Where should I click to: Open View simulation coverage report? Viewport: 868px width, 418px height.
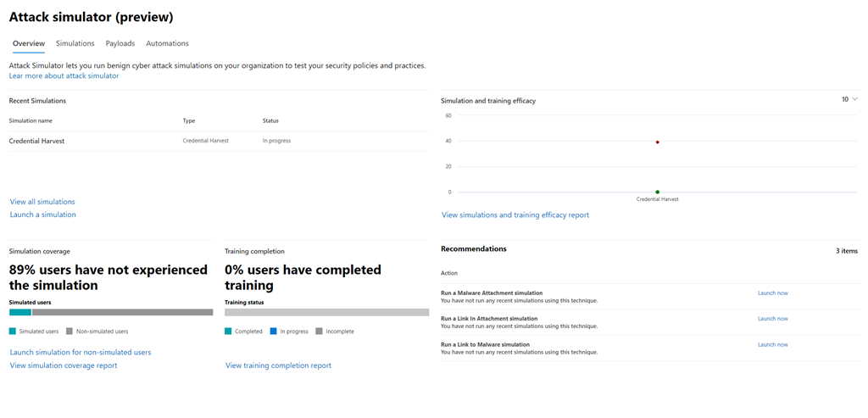point(64,365)
